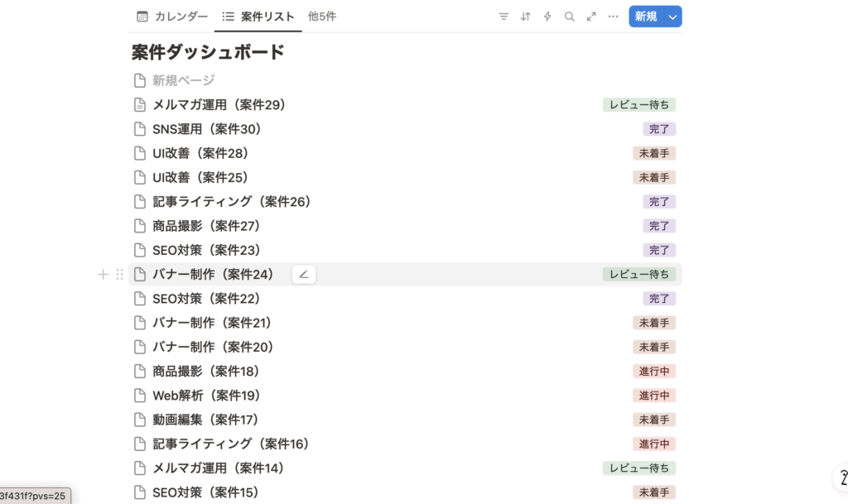The image size is (848, 504).
Task: Click the 進行中 tag on Web解析（案件19）
Action: [654, 396]
